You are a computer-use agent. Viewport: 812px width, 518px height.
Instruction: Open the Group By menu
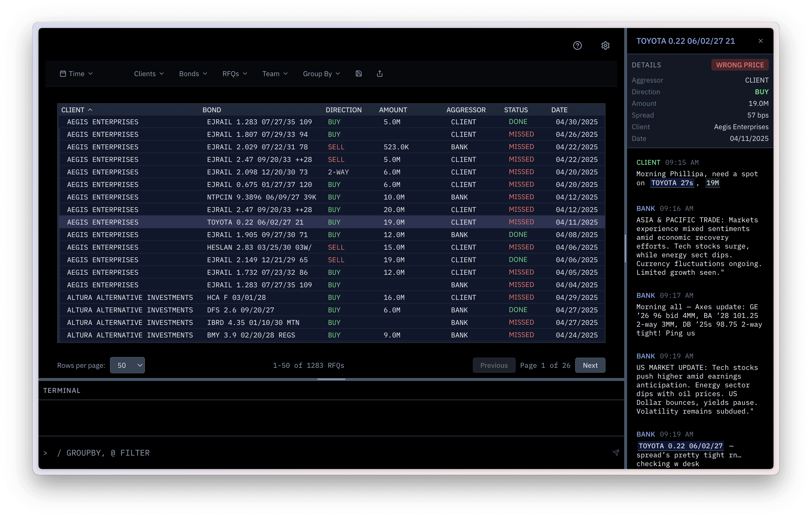click(x=321, y=73)
